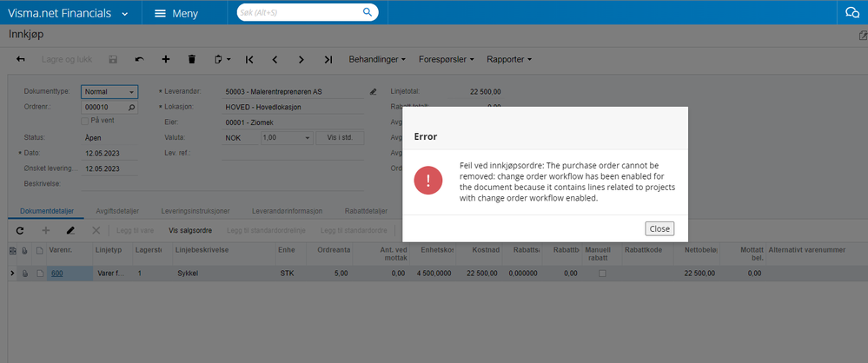This screenshot has height=363, width=868.
Task: Close the Error dialog
Action: (659, 228)
